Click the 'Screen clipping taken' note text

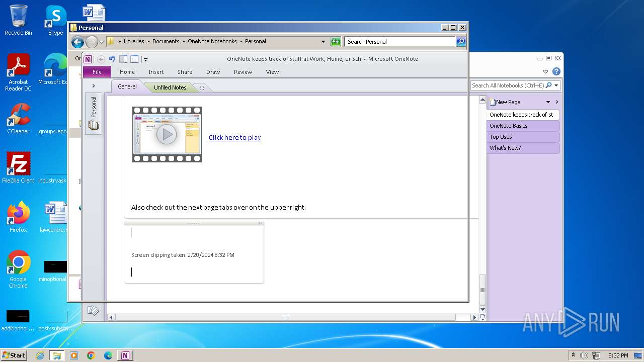click(x=183, y=255)
